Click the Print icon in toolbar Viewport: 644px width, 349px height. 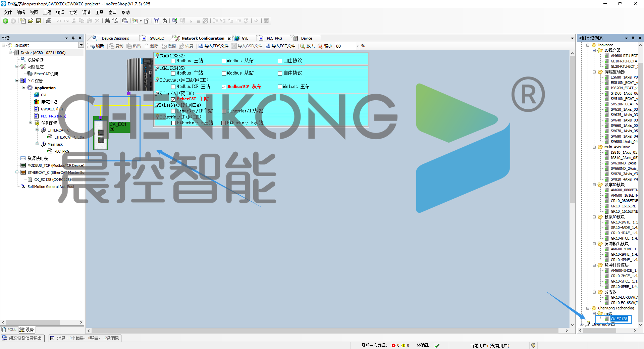pyautogui.click(x=49, y=21)
